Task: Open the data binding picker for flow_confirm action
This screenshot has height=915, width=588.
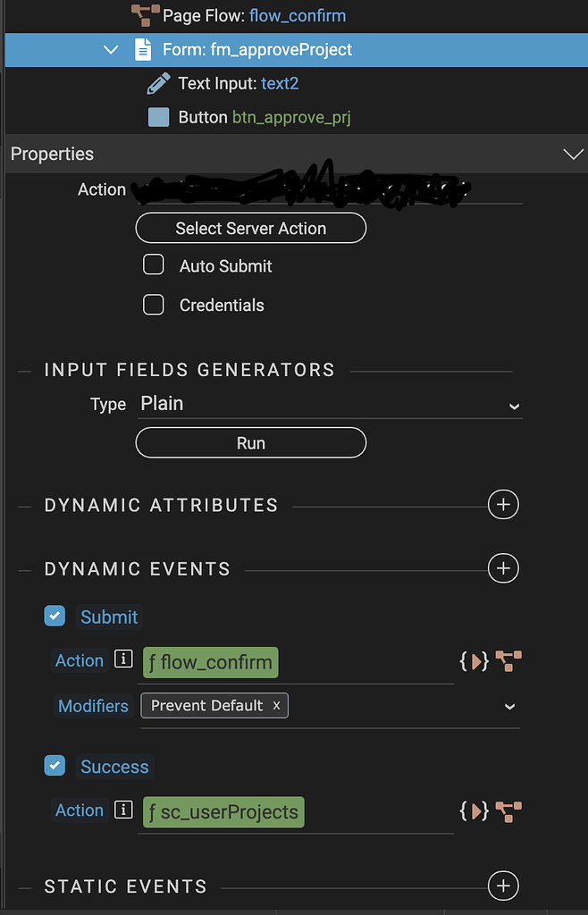Action: (474, 661)
